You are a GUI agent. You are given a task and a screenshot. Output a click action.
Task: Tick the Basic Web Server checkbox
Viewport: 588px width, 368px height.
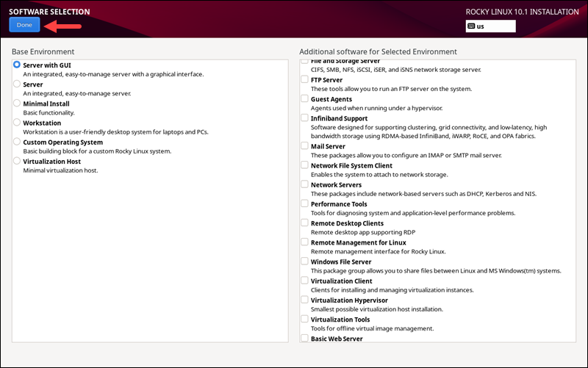click(x=304, y=338)
